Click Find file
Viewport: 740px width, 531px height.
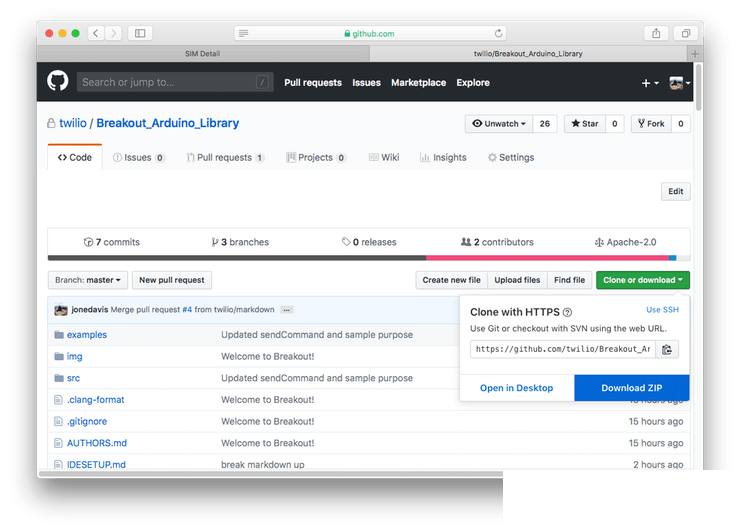[x=570, y=280]
